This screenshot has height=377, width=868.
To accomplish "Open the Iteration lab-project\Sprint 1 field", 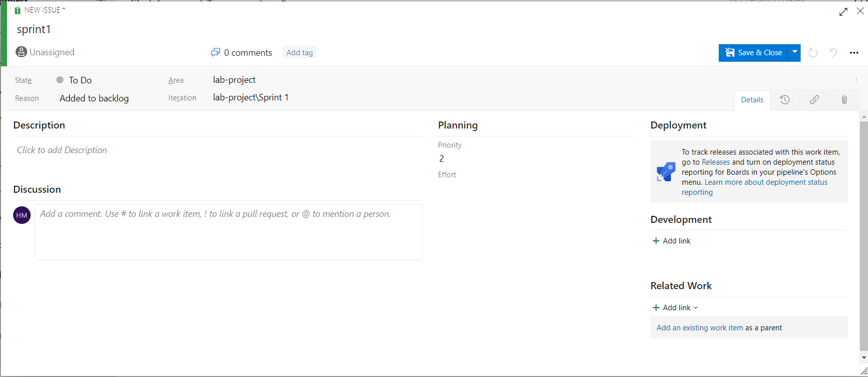I will click(x=251, y=97).
